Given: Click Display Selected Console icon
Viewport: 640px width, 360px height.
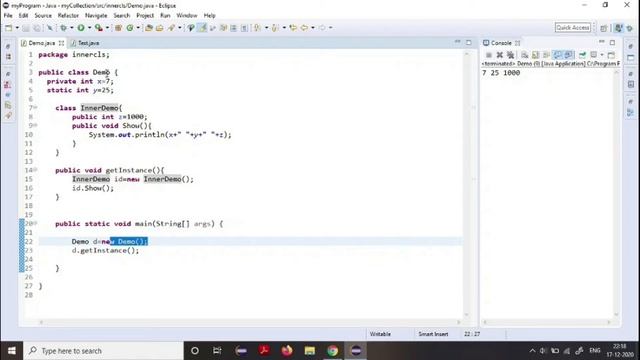Looking at the screenshot, I should click(594, 55).
